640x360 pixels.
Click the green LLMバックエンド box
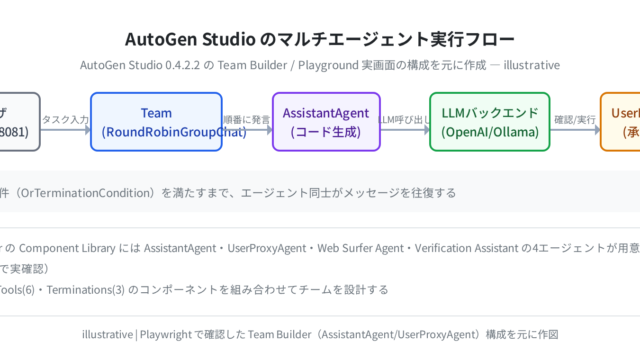(x=490, y=122)
